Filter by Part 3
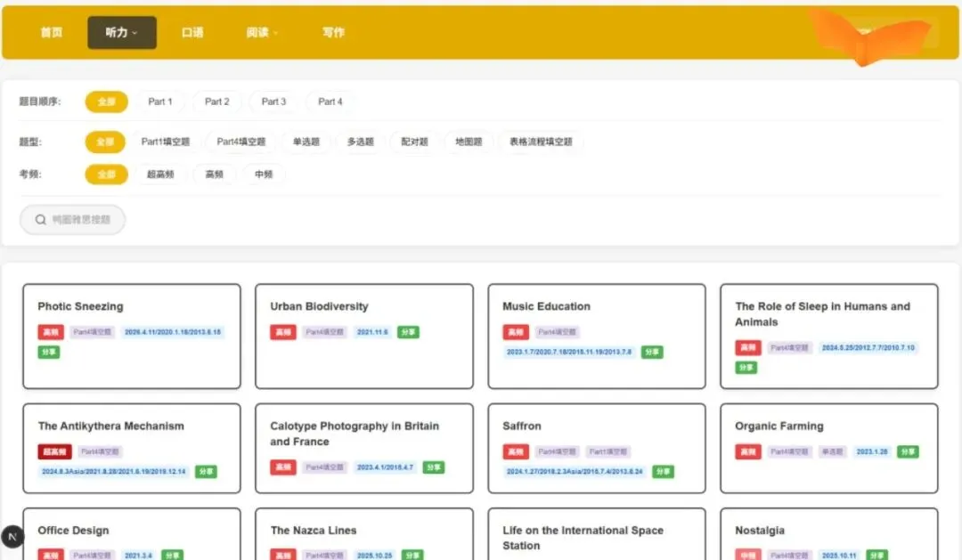Viewport: 962px width, 560px height. [273, 101]
